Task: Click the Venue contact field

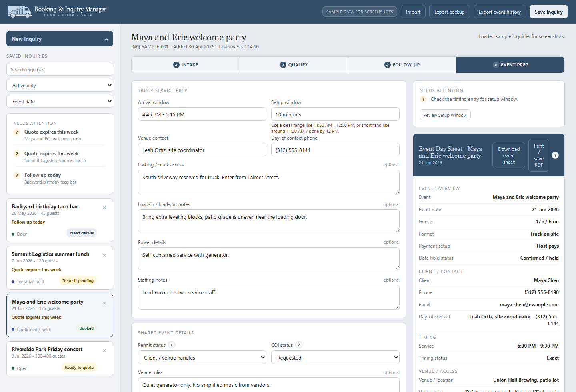Action: 202,150
